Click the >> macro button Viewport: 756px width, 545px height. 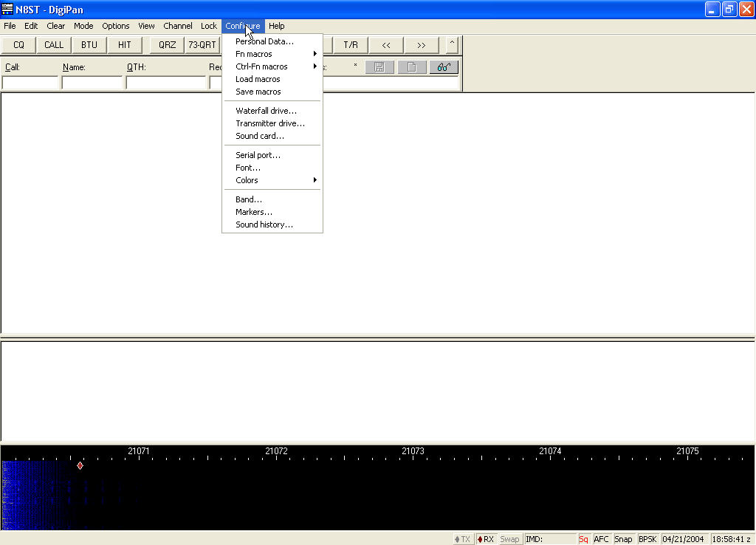click(422, 45)
